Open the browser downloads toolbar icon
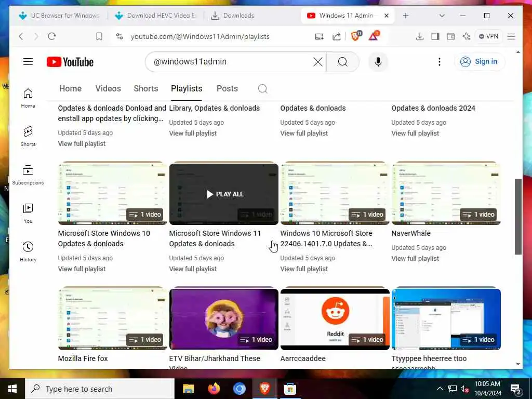This screenshot has height=399, width=532. [420, 36]
